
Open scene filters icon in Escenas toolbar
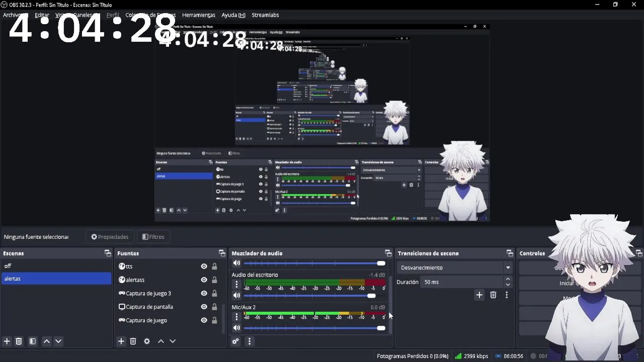click(x=32, y=341)
